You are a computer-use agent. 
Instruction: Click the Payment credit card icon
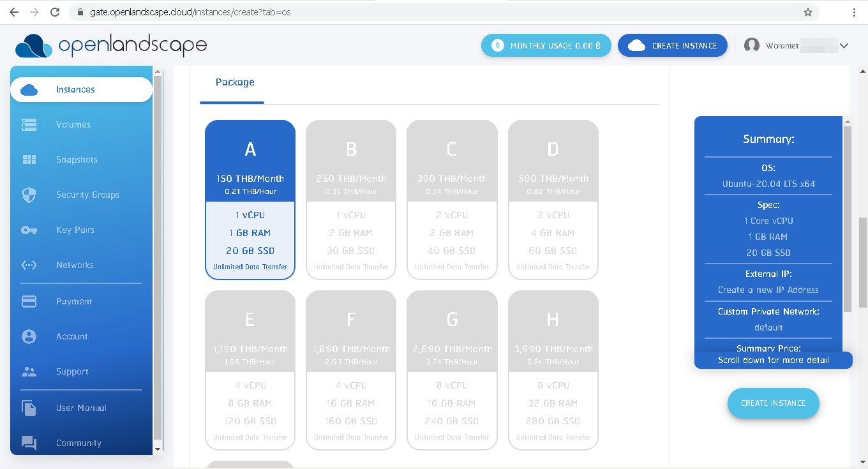(29, 302)
